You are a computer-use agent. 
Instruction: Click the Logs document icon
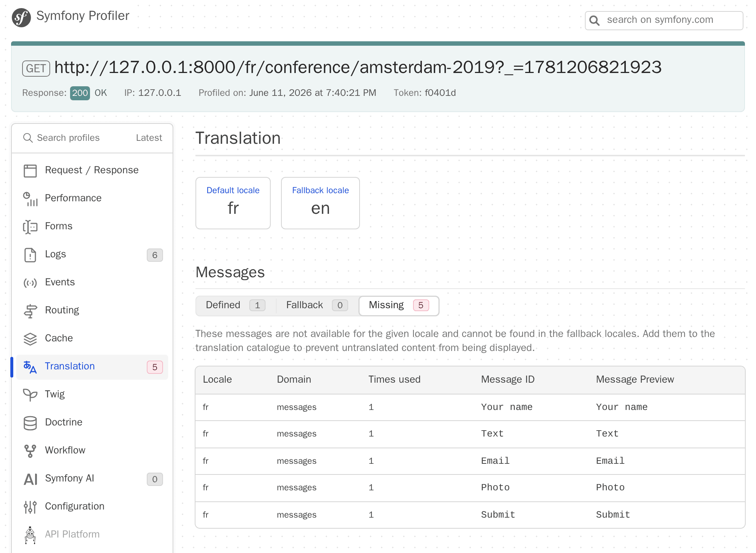(30, 255)
